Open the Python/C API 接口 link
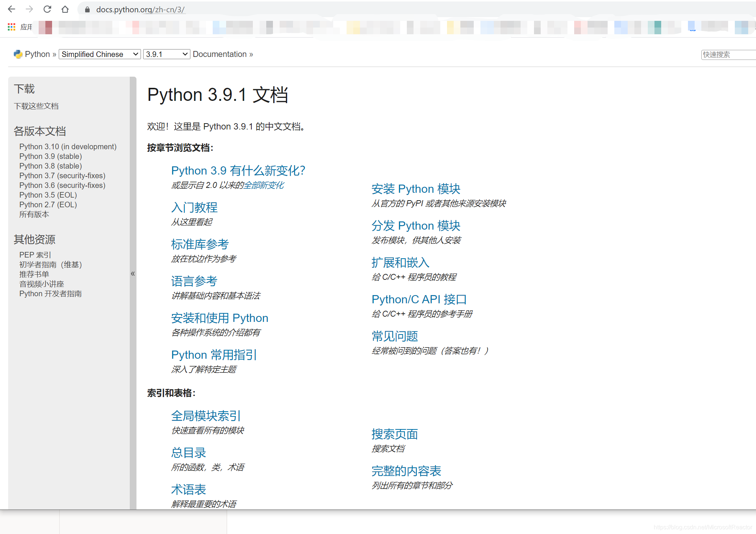The image size is (756, 534). [x=419, y=299]
